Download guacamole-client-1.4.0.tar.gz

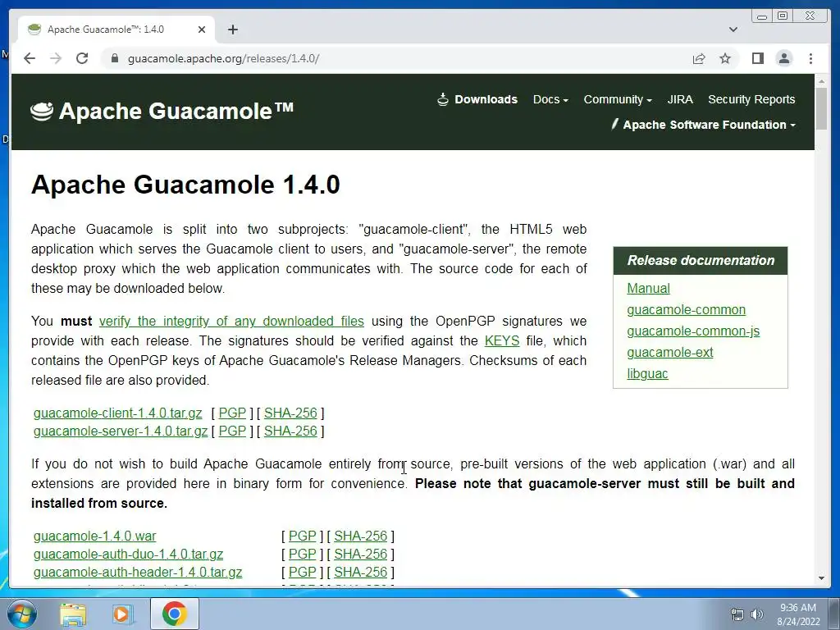118,413
